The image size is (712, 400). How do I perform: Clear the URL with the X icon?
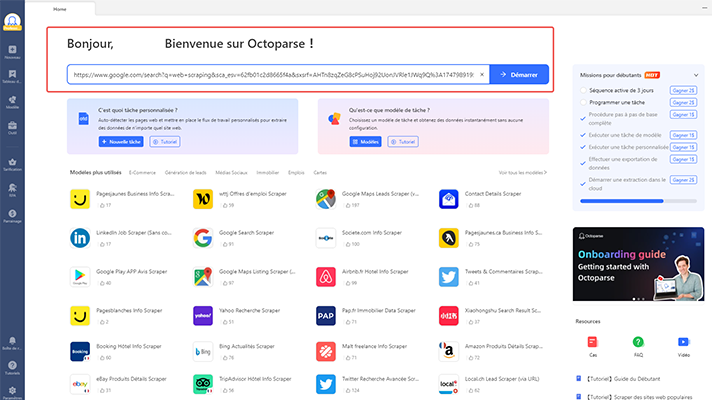tap(482, 74)
